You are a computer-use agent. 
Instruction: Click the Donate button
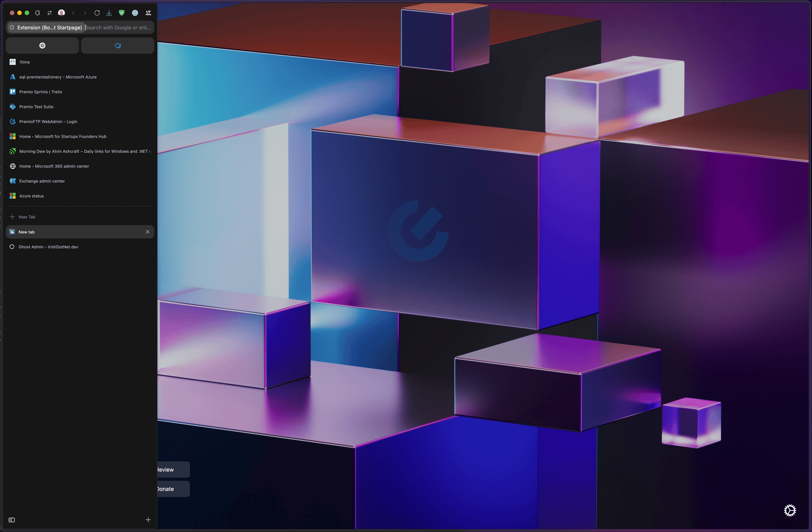point(173,489)
